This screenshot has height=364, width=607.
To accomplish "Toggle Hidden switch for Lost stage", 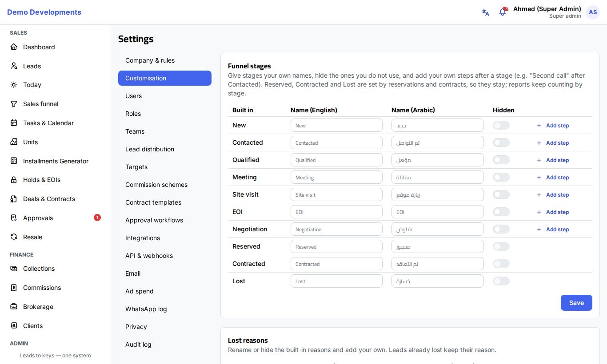I will pyautogui.click(x=501, y=281).
